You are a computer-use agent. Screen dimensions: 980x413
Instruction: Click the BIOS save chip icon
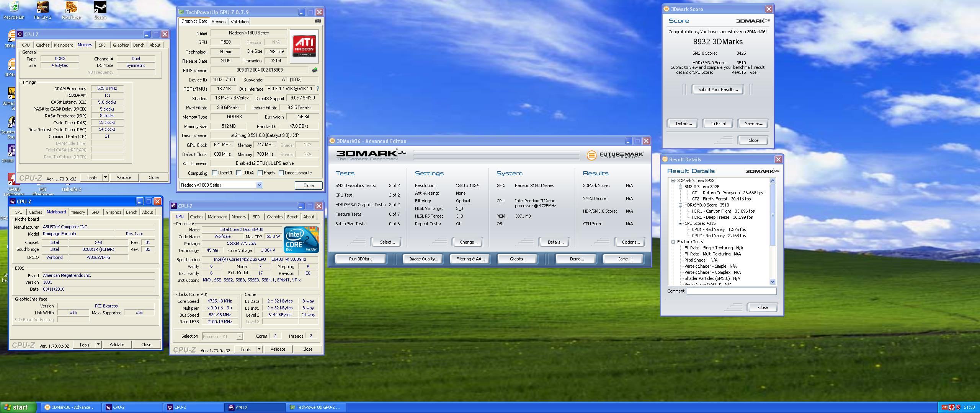[x=315, y=70]
